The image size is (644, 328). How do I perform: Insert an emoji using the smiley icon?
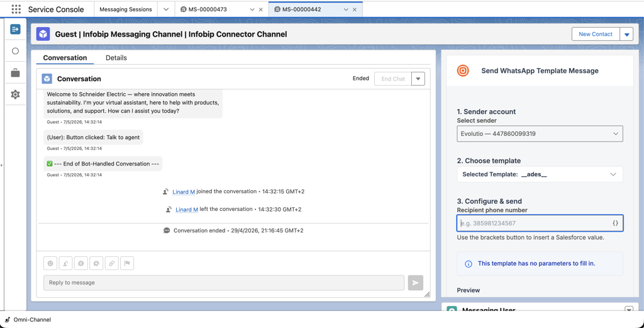[x=50, y=263]
